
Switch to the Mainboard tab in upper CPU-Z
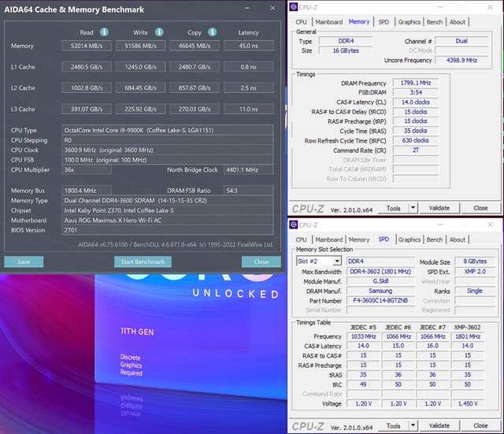[x=328, y=22]
